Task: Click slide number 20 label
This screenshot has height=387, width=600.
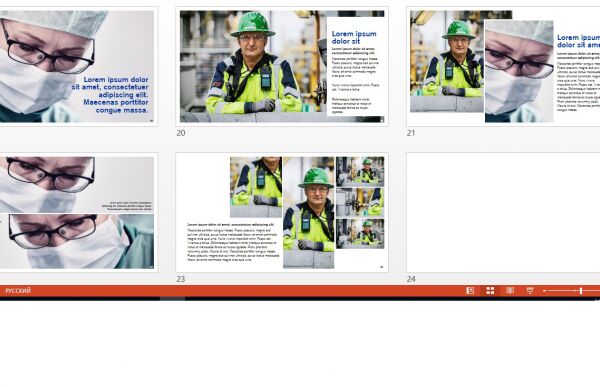Action: coord(181,133)
